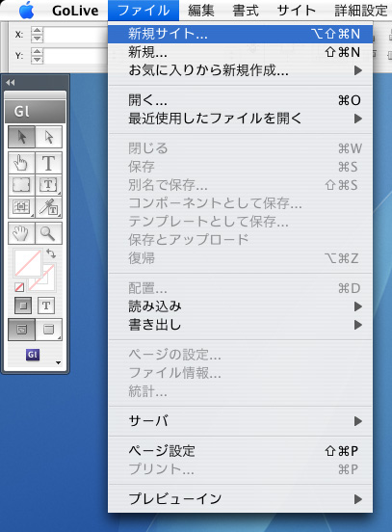Open the Apple menu
Viewport: 392px width, 532px height.
tap(27, 11)
